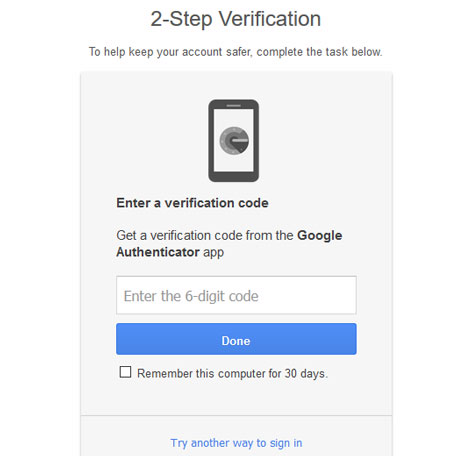Click the speaker slot on phone icon
This screenshot has width=450, height=456.
coord(234,106)
